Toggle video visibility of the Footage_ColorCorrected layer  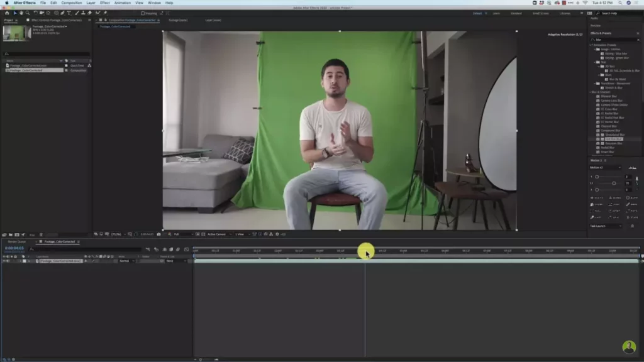click(4, 261)
